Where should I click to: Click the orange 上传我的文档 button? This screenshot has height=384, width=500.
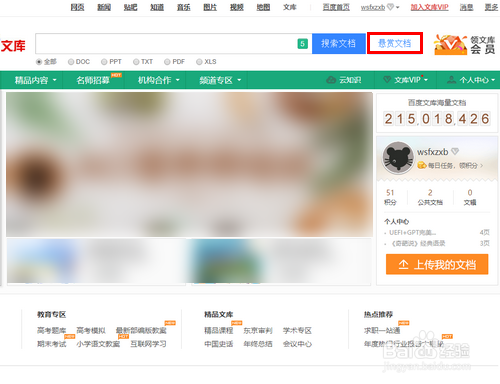pyautogui.click(x=437, y=264)
